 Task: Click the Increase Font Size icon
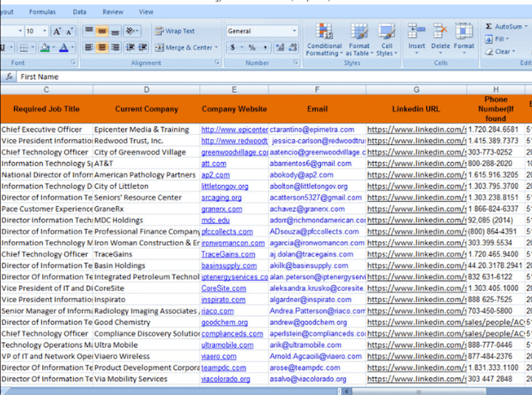[57, 31]
